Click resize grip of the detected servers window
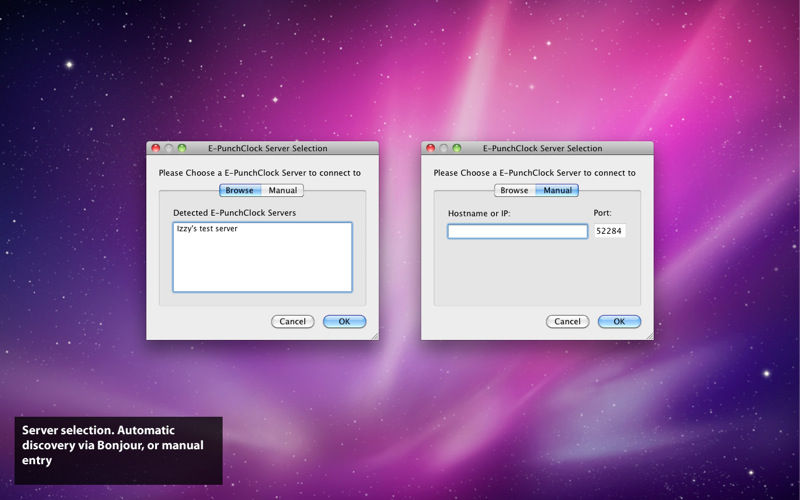Viewport: 800px width, 500px height. [374, 335]
